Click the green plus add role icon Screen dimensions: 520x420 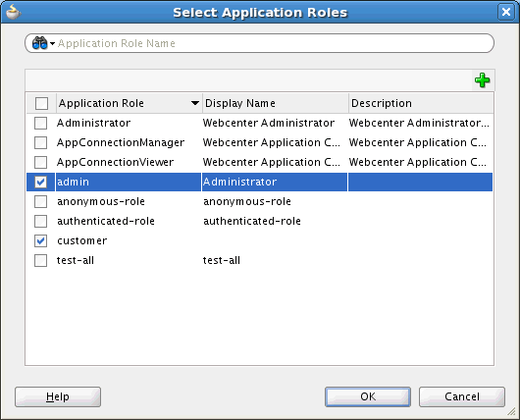pyautogui.click(x=482, y=80)
